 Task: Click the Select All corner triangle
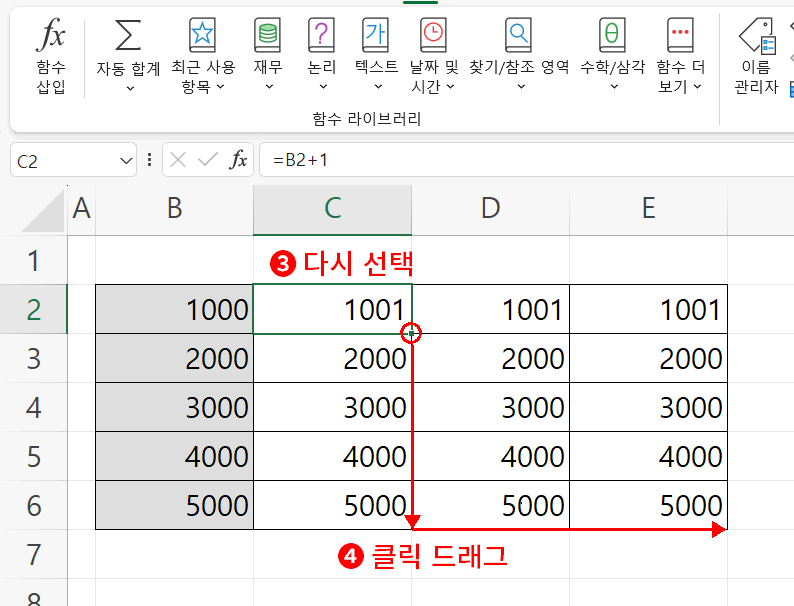pyautogui.click(x=45, y=211)
